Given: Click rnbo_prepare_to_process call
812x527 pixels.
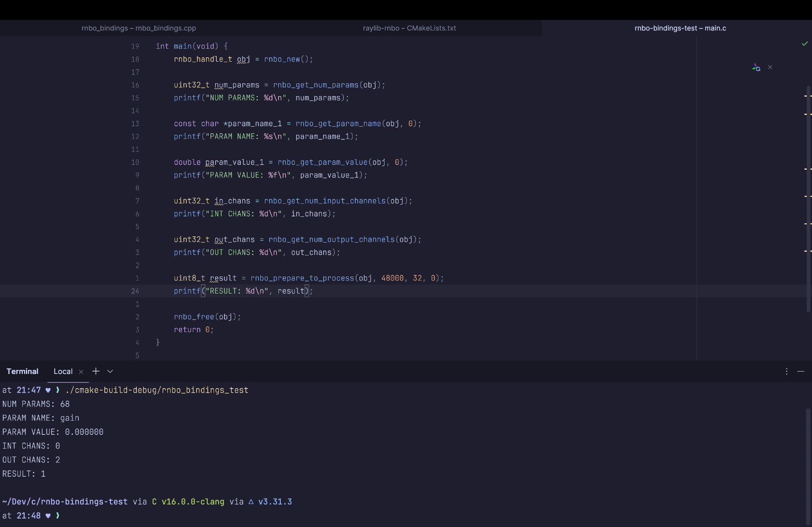Looking at the screenshot, I should pos(302,278).
